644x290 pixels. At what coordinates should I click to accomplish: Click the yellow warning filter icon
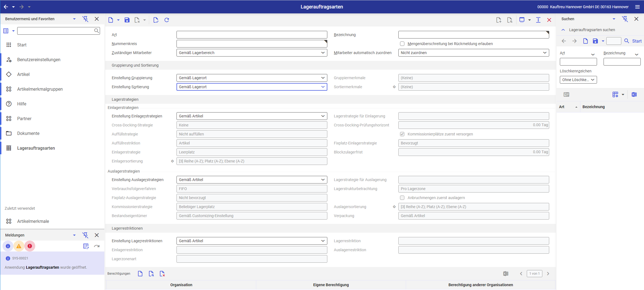click(x=19, y=246)
